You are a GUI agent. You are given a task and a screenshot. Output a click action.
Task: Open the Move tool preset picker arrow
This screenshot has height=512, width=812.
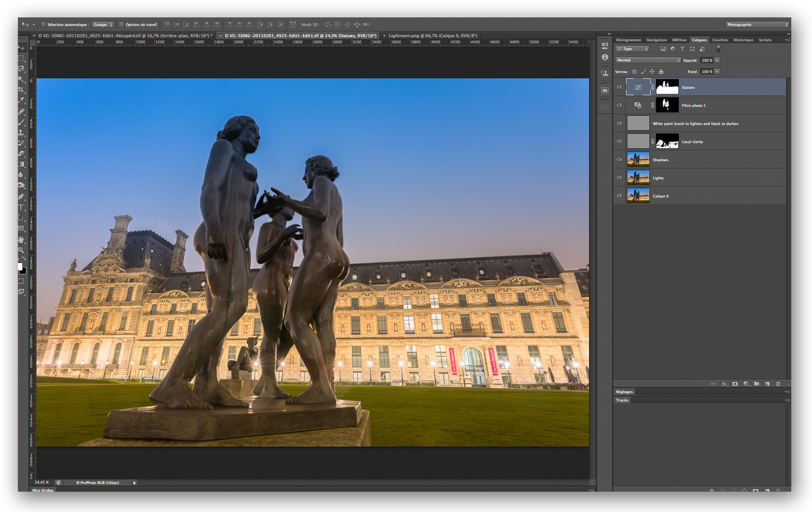click(34, 24)
